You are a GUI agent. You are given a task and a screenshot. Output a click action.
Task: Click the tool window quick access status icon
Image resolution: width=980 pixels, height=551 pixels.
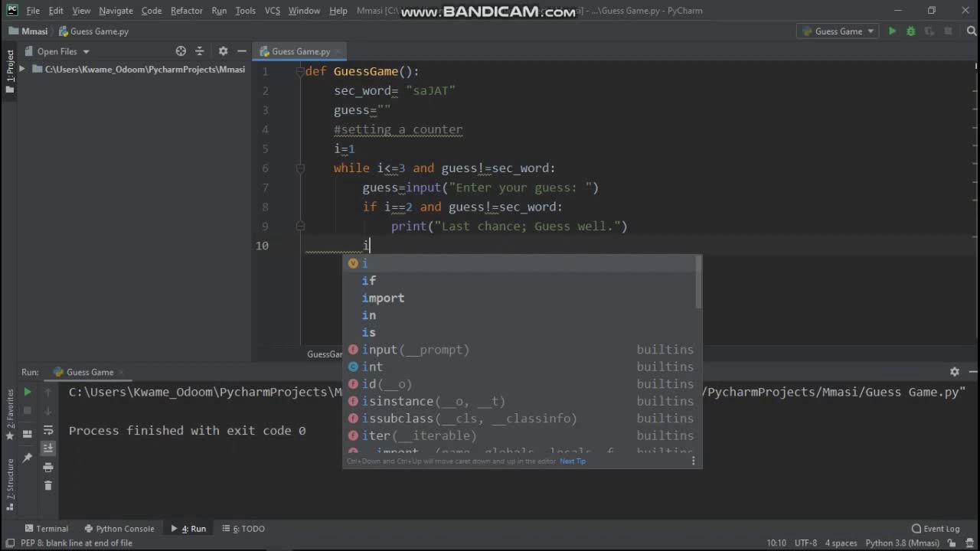pyautogui.click(x=10, y=543)
